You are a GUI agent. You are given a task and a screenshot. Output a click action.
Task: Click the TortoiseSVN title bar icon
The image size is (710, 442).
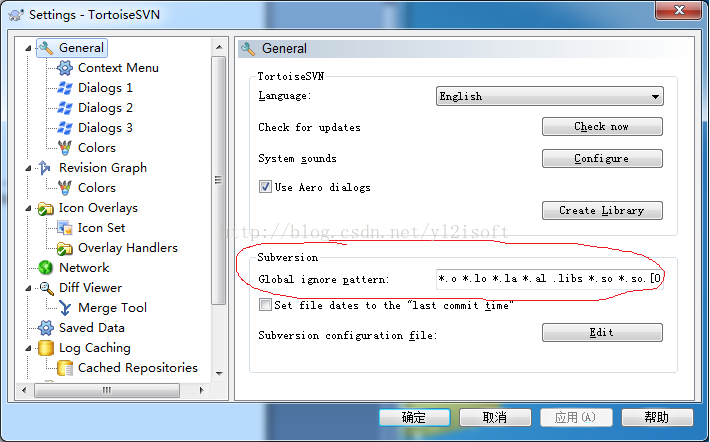(16, 15)
